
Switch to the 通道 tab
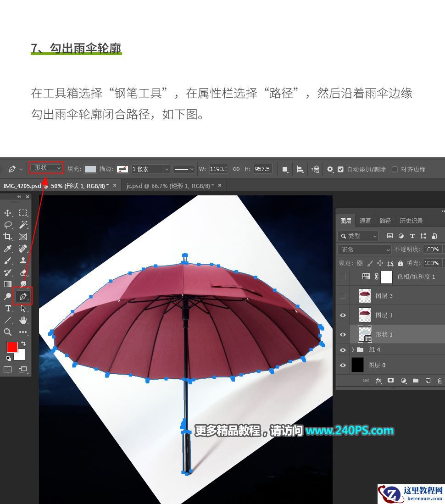[365, 221]
